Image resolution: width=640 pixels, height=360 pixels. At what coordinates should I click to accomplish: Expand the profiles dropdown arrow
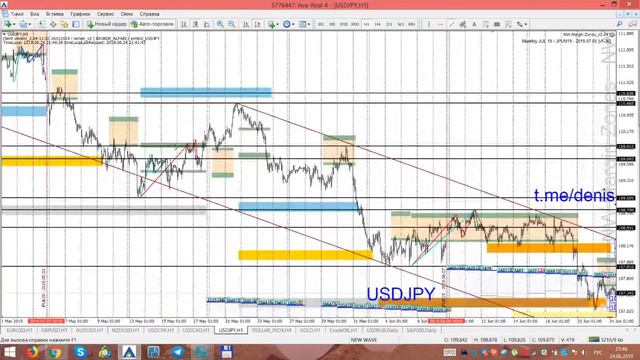29,24
